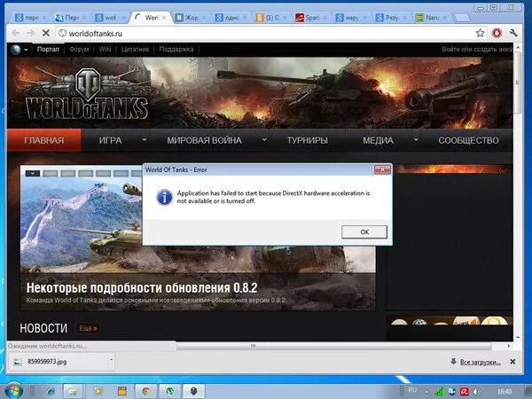Open the 859959973.jpg download options arrow
532x399 pixels.
(x=111, y=359)
